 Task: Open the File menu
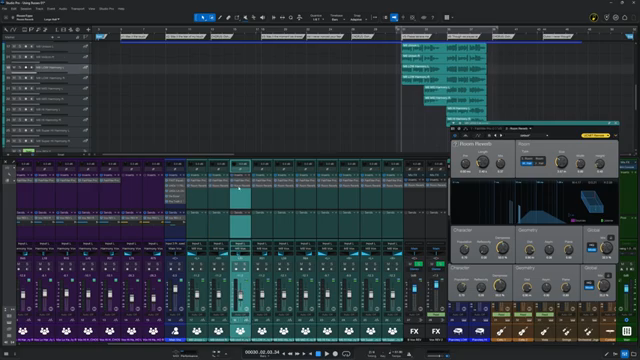point(4,9)
